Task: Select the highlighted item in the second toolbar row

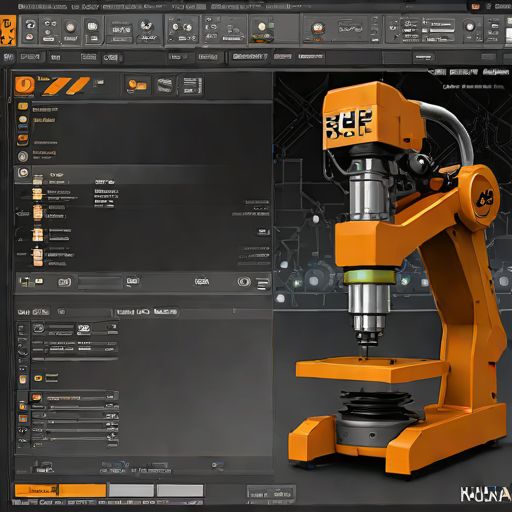Action: (x=249, y=57)
